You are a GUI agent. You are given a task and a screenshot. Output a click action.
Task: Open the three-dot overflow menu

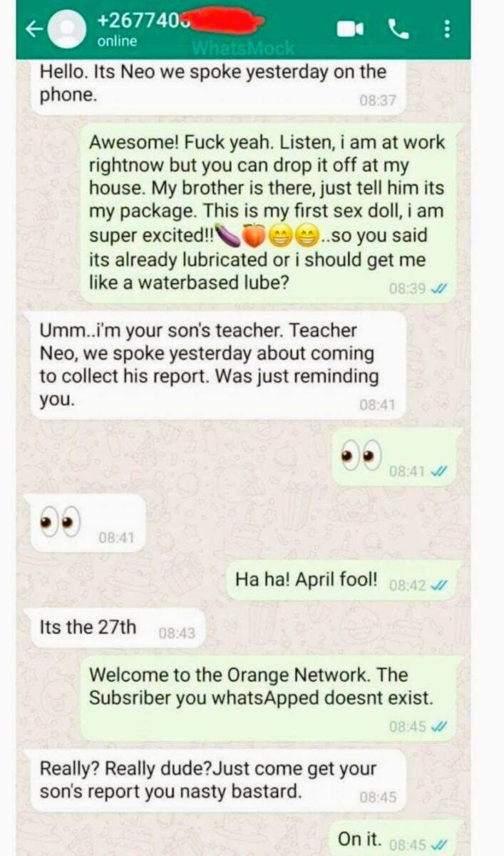(x=447, y=29)
